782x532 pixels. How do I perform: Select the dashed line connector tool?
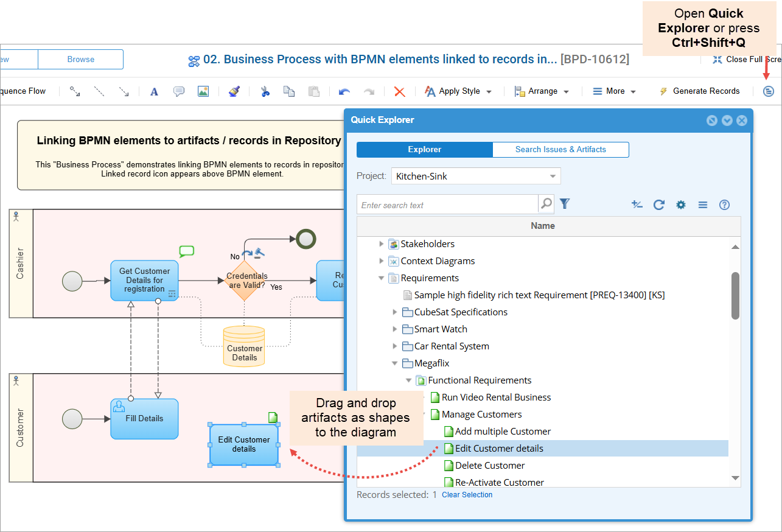click(x=99, y=91)
